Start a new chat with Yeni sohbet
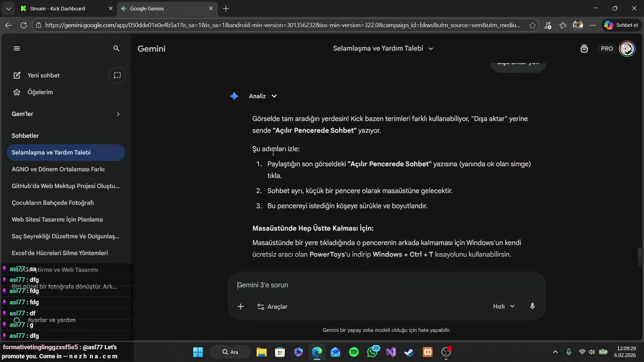Image resolution: width=644 pixels, height=362 pixels. click(36, 75)
